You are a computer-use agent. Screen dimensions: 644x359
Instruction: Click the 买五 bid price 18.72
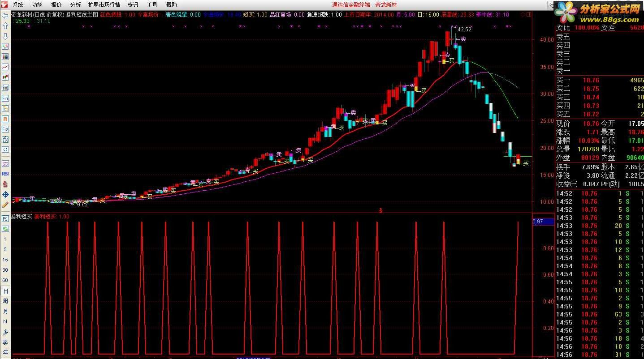point(591,115)
